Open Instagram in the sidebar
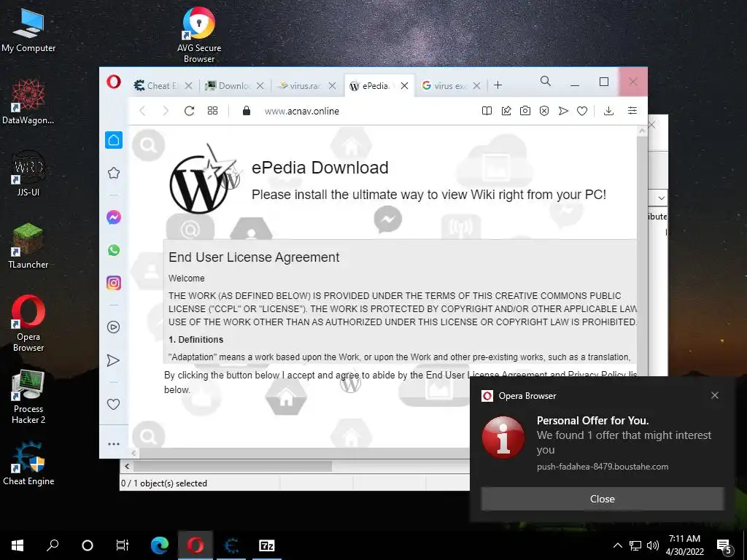Screen dimensions: 747x560 pyautogui.click(x=113, y=283)
